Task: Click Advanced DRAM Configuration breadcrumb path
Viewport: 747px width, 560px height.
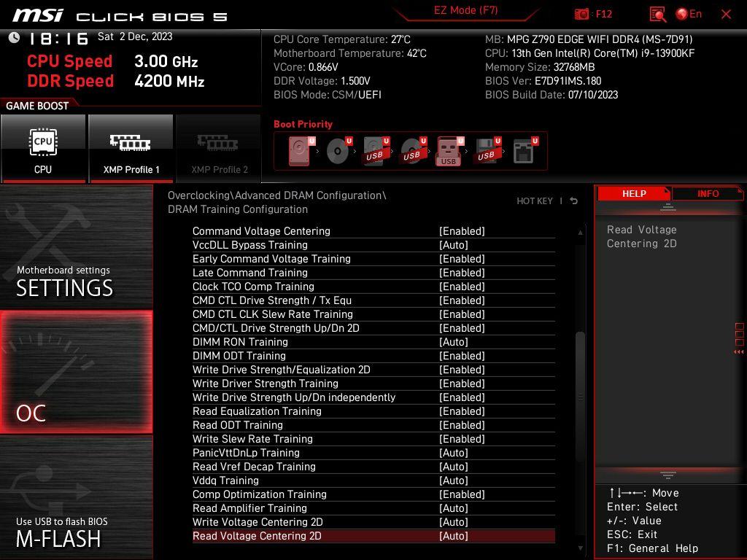Action: click(x=309, y=195)
